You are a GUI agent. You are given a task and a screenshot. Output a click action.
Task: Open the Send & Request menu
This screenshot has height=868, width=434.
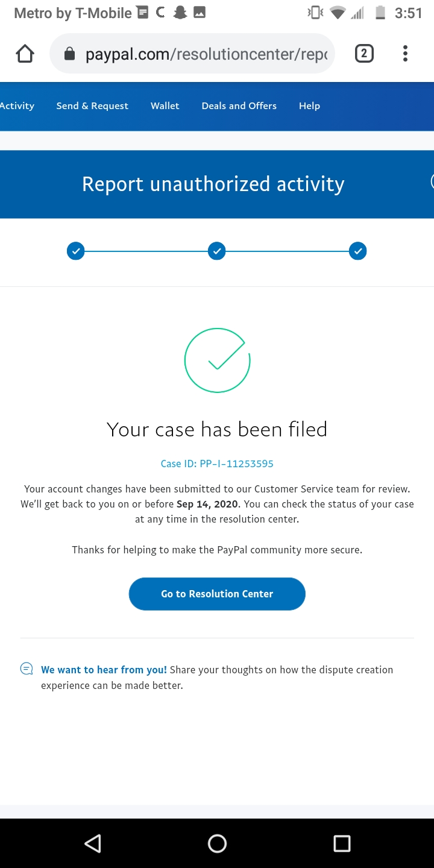pyautogui.click(x=92, y=106)
